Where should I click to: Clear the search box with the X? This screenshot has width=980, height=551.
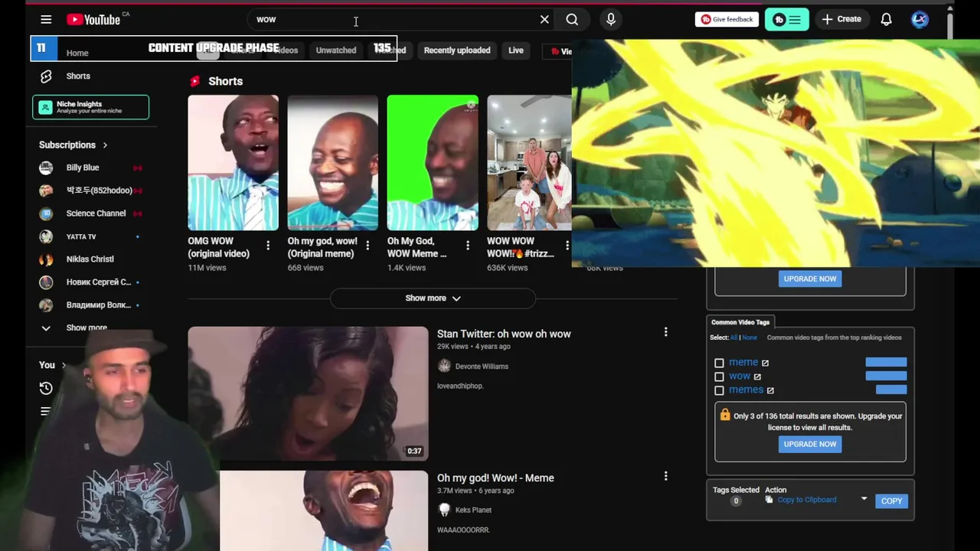pos(544,19)
